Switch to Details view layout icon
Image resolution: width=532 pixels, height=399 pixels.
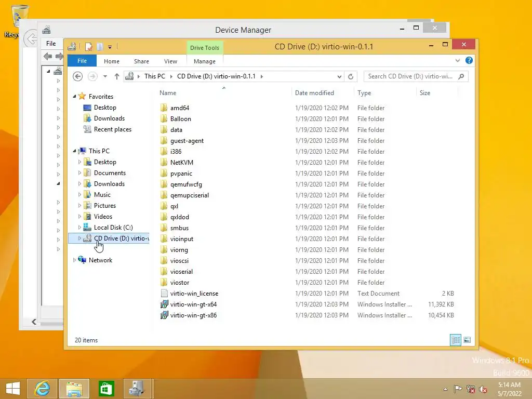[456, 340]
